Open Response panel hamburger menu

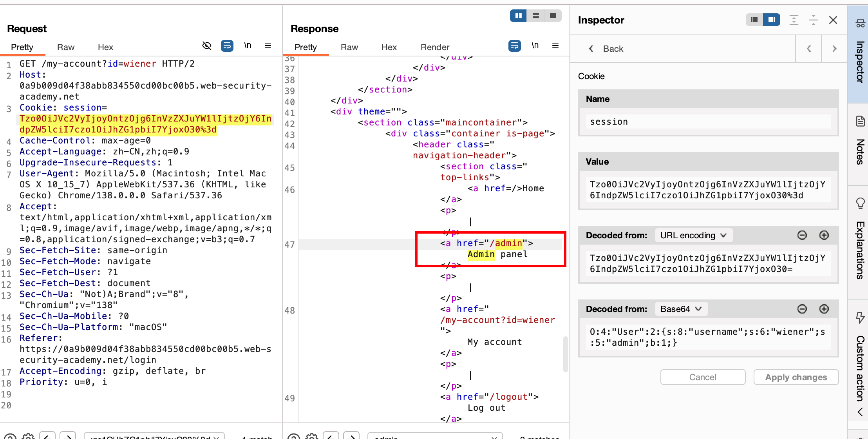point(555,46)
